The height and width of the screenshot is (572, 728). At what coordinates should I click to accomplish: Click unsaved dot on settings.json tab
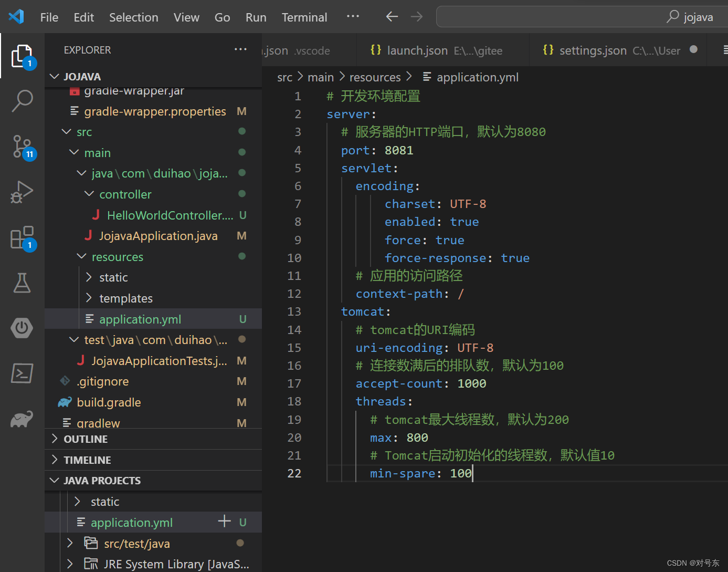pos(693,49)
